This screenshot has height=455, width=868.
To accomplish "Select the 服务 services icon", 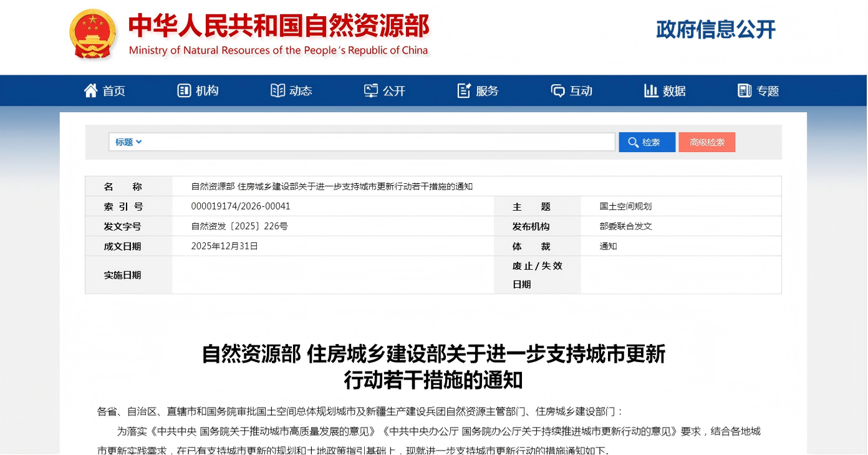I will (x=463, y=90).
